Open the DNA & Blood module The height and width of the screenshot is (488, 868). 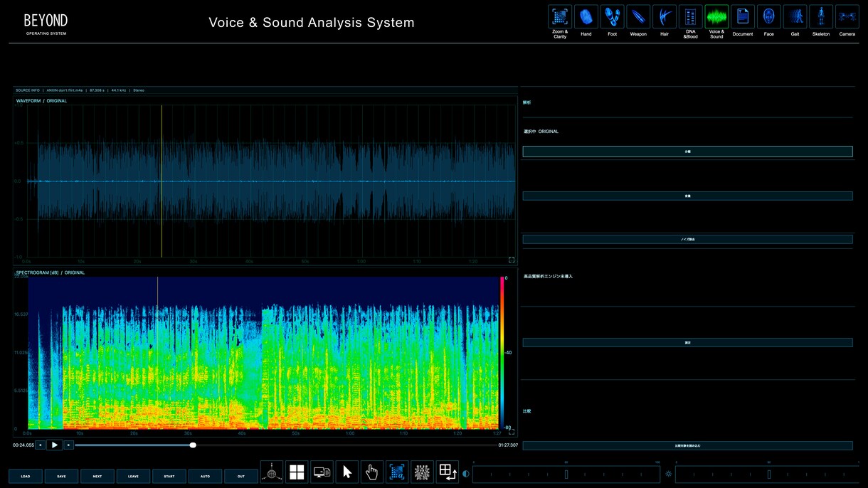coord(691,16)
